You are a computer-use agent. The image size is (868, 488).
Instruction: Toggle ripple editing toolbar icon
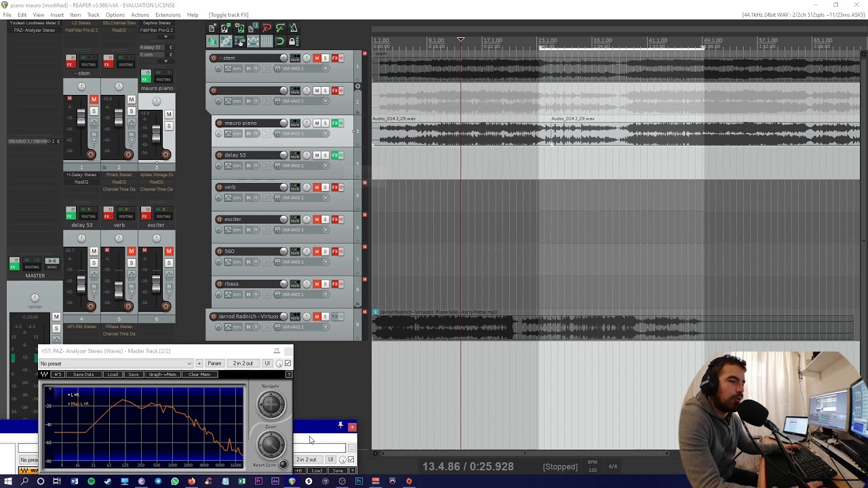coord(239,41)
